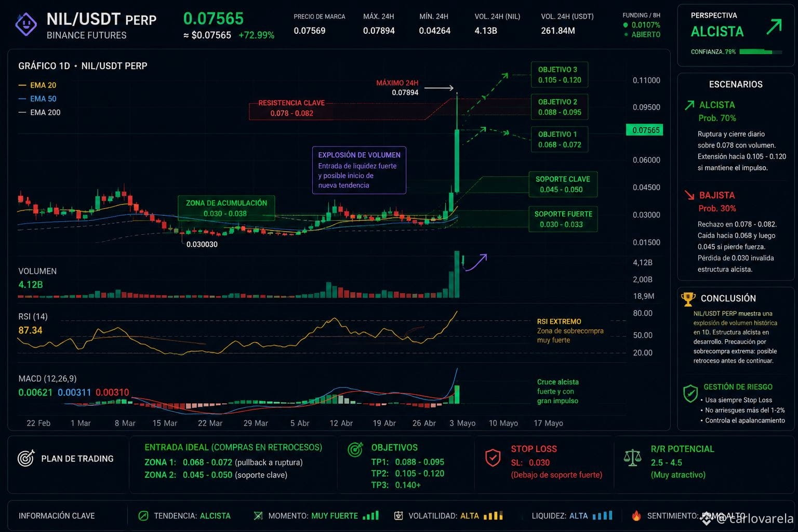Click the 3 Mayo date on the time axis
Image resolution: width=798 pixels, height=532 pixels.
click(x=462, y=423)
